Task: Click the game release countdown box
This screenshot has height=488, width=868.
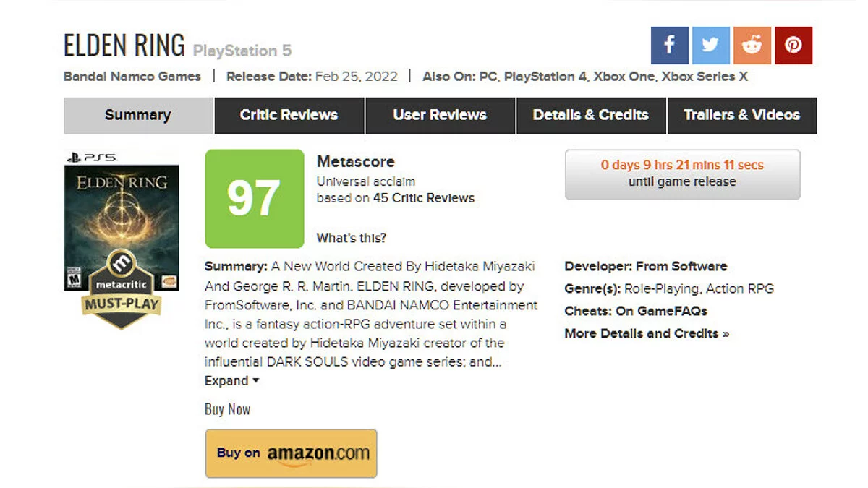Action: (682, 174)
